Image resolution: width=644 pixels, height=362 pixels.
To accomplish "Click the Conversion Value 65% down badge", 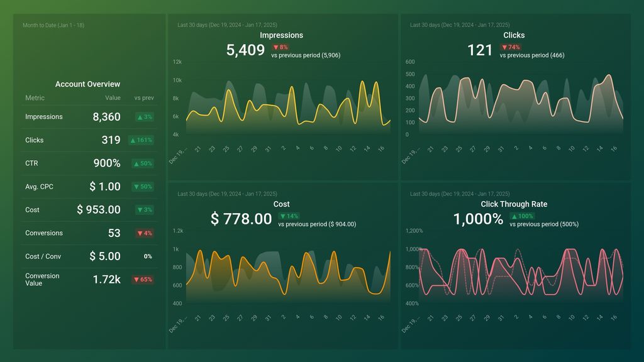I will pyautogui.click(x=143, y=280).
